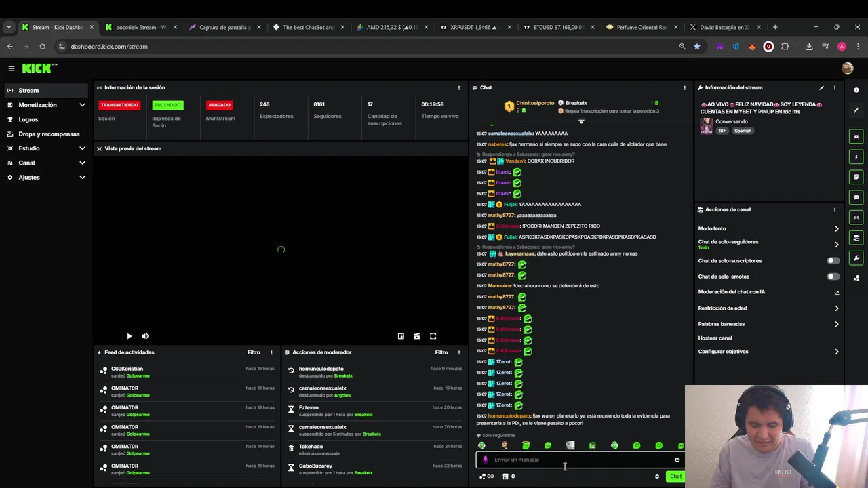Collapse the chat leaderboard arrow
This screenshot has height=488, width=868.
click(x=581, y=121)
